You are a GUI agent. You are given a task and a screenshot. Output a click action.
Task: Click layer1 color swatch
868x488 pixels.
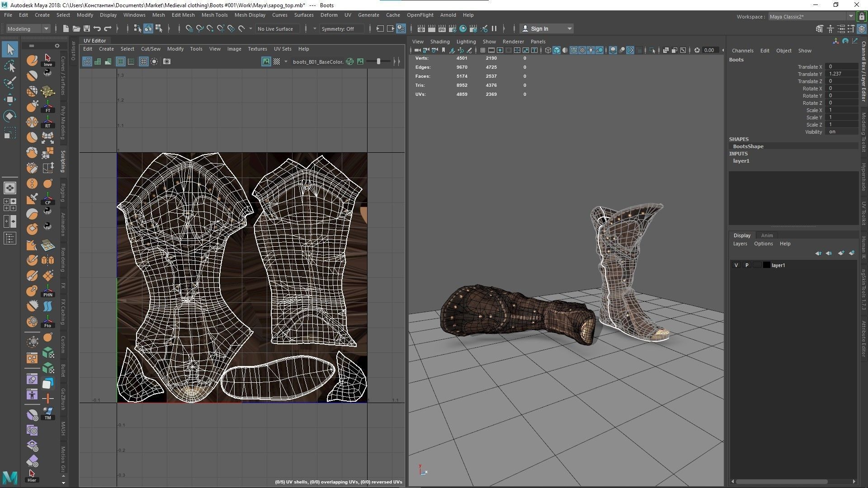tap(767, 265)
